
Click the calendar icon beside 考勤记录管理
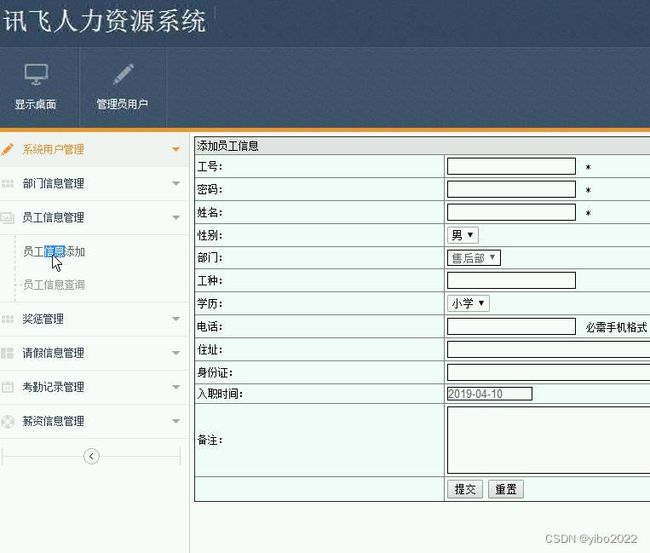click(7, 387)
